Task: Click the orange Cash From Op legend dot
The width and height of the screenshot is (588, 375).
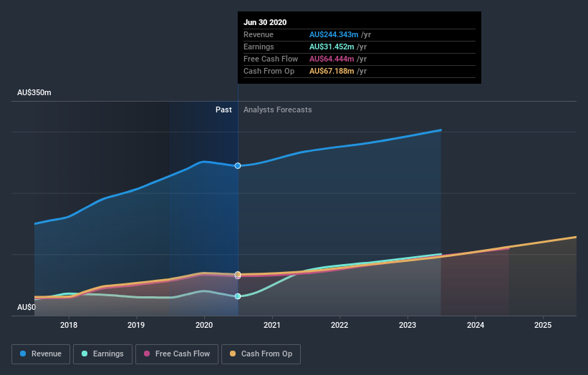Action: pos(233,354)
